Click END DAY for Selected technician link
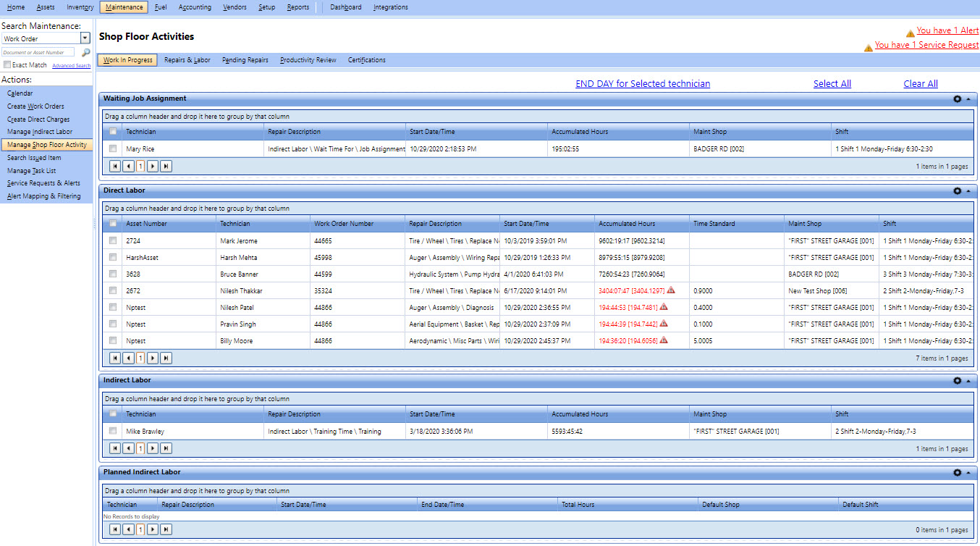980x546 pixels. [x=643, y=84]
